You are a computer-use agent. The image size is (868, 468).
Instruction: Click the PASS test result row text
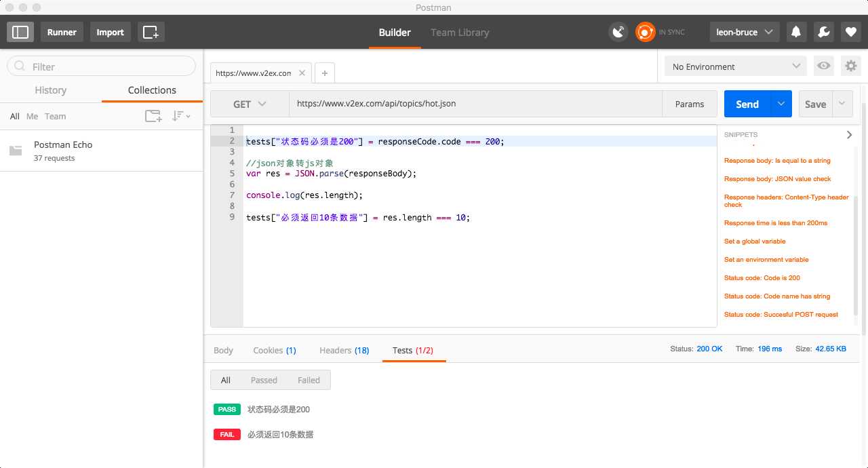(279, 409)
